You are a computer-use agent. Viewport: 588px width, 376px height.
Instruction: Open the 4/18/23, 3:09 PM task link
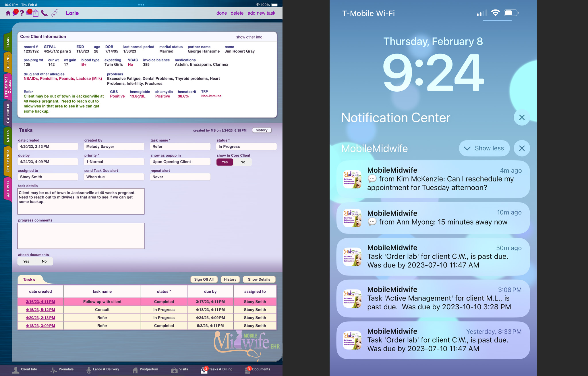point(40,326)
